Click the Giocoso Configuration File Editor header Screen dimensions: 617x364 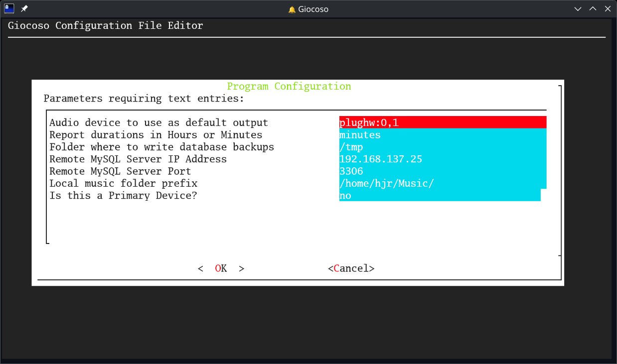tap(105, 25)
